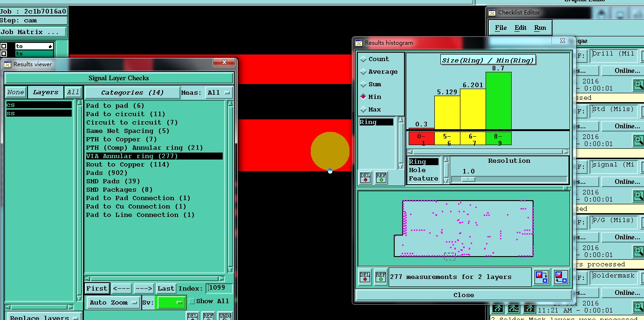
Task: Open the Auto Zoom dropdown
Action: pos(113,302)
